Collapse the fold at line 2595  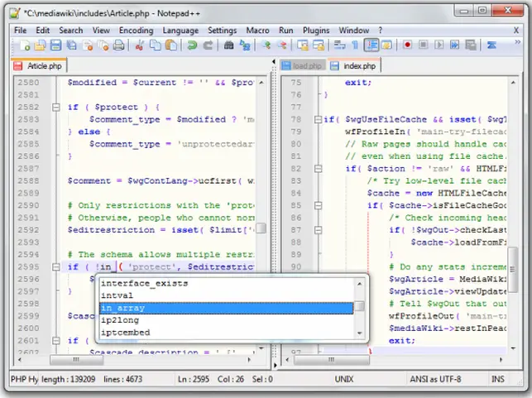click(x=56, y=267)
